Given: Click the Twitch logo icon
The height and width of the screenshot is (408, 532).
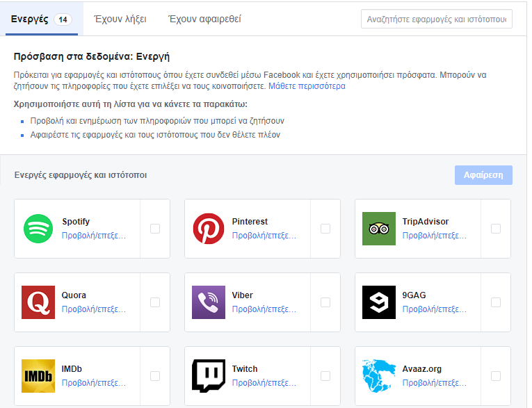Looking at the screenshot, I should click(209, 376).
